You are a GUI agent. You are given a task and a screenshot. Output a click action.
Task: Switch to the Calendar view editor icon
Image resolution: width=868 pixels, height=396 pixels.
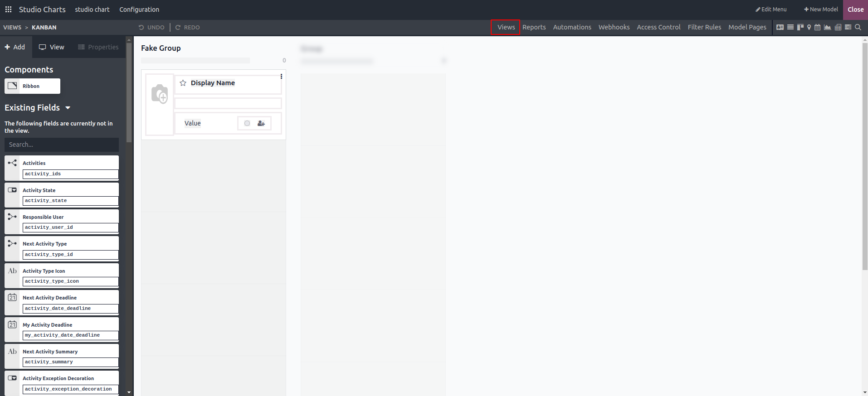(818, 27)
